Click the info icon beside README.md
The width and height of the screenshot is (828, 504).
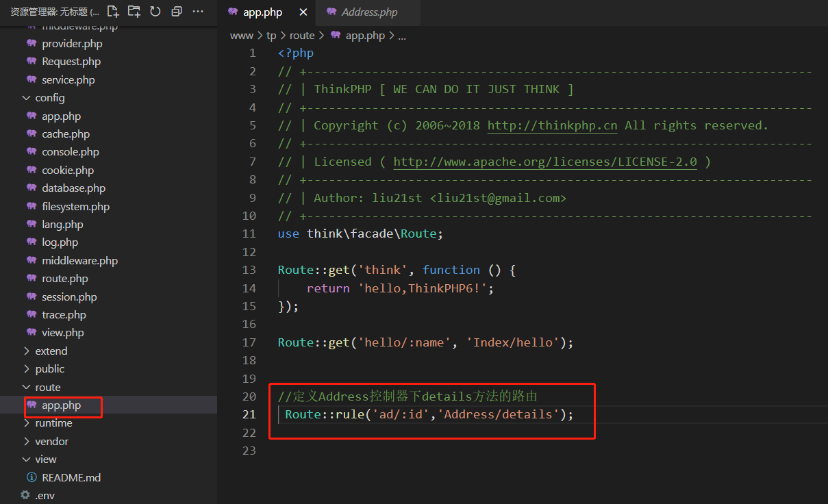32,477
